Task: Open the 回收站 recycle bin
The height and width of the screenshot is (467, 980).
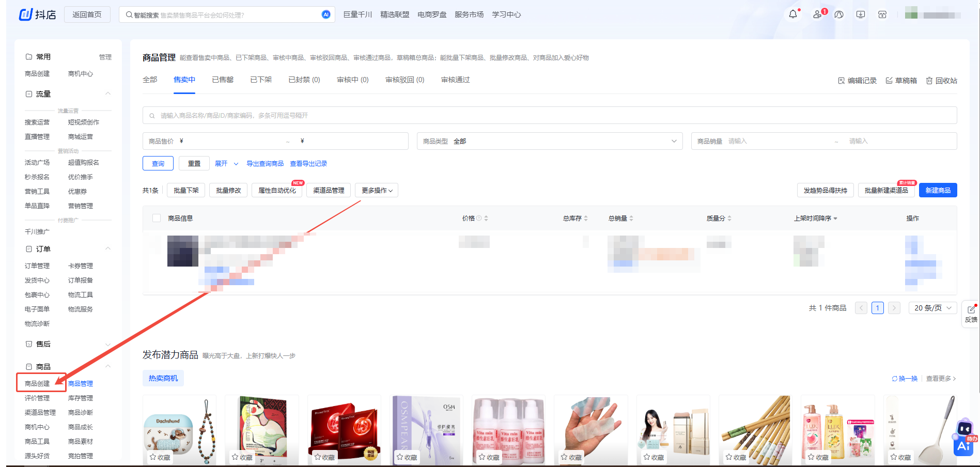Action: coord(941,81)
